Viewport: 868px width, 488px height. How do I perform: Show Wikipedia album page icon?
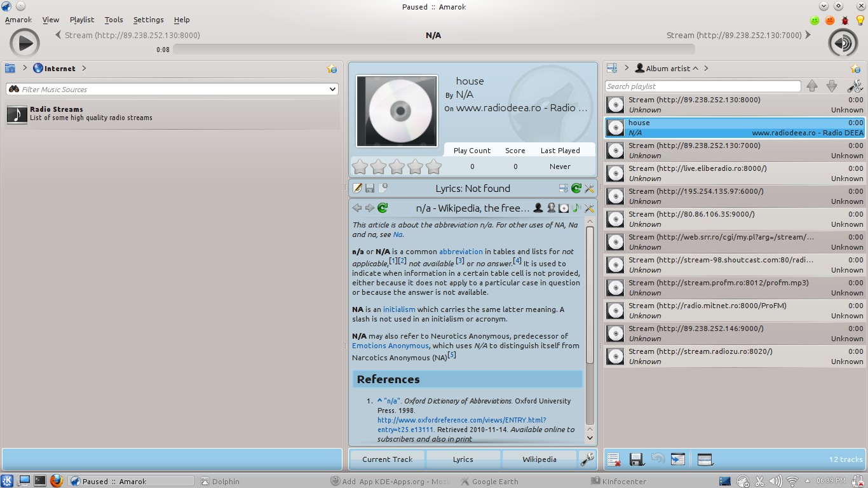click(564, 208)
